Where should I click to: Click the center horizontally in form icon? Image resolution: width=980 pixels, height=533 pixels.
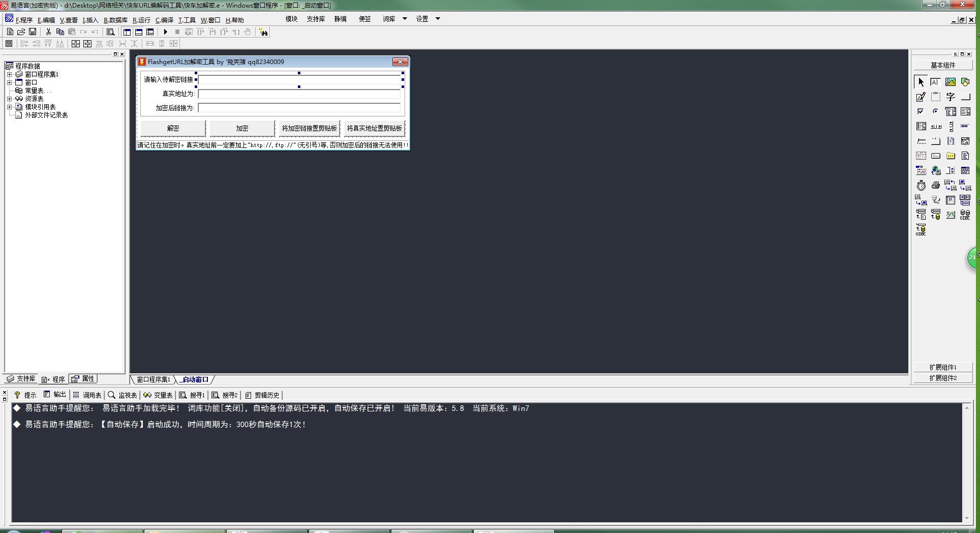(x=76, y=44)
